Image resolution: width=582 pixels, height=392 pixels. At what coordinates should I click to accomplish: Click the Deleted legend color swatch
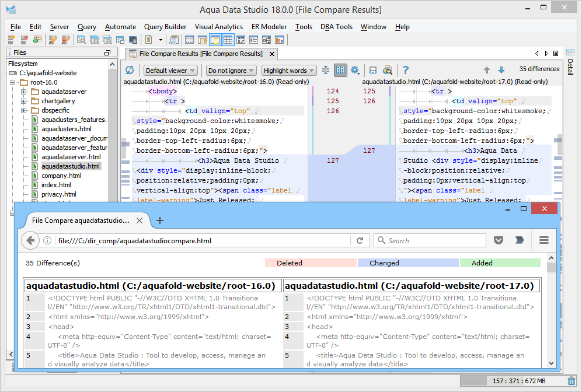pos(311,263)
